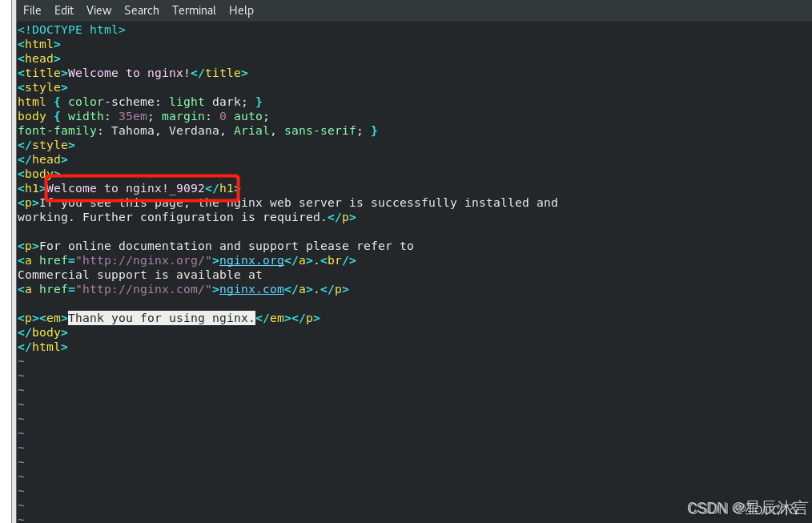Click the 'http://nginx.com/' href string
Image resolution: width=812 pixels, height=523 pixels.
click(143, 289)
